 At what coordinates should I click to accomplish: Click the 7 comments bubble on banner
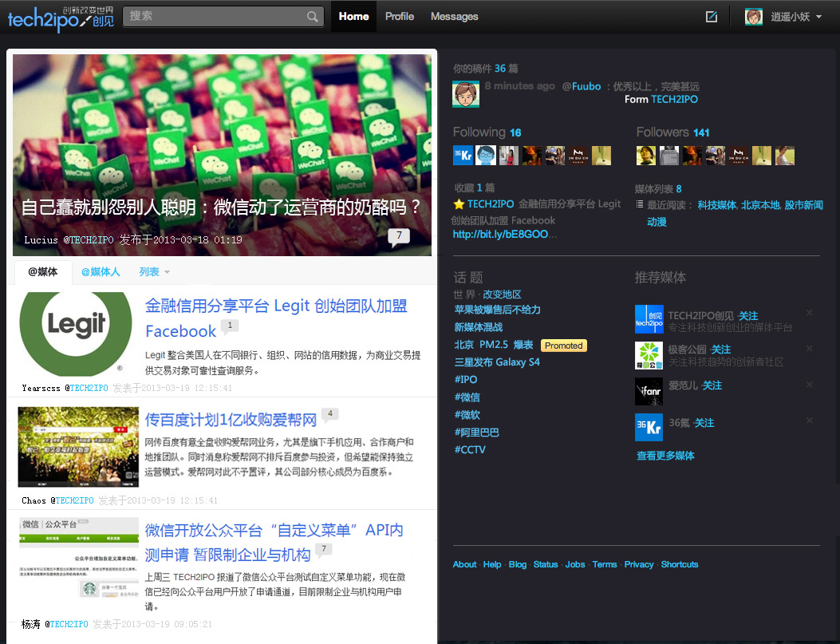[x=399, y=236]
